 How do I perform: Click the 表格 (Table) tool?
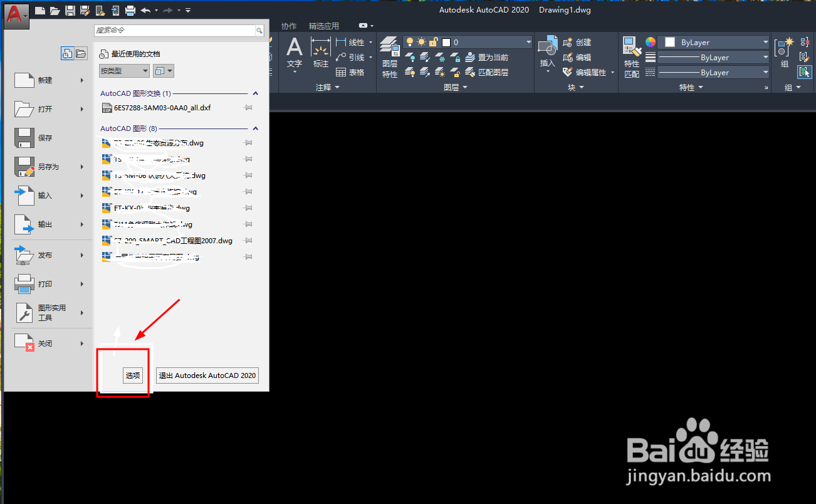click(350, 72)
